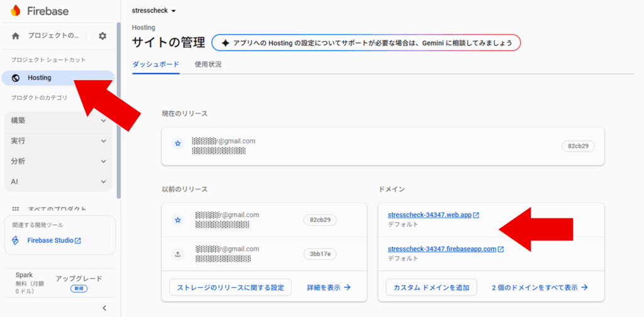Click external link icon next to web.app domain

[x=476, y=215]
